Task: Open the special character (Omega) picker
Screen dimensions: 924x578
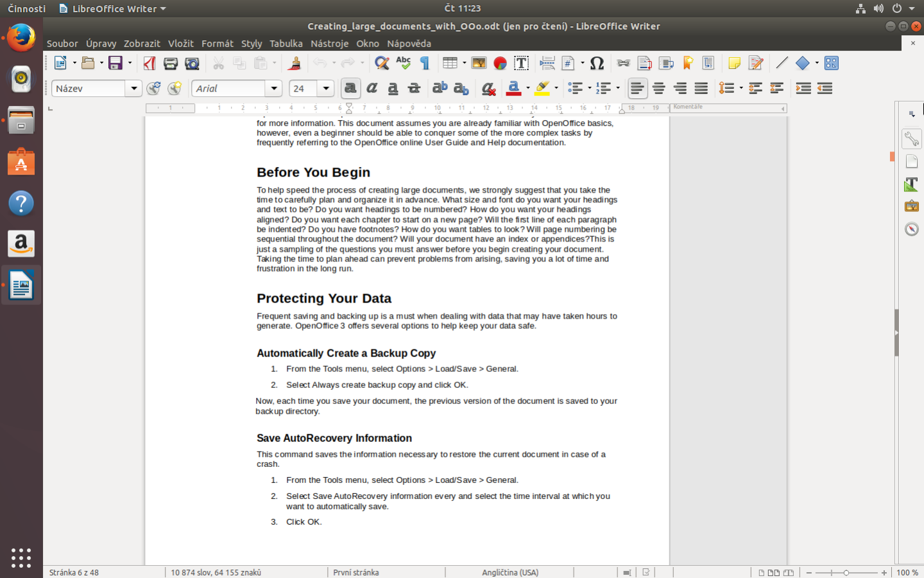Action: click(597, 63)
